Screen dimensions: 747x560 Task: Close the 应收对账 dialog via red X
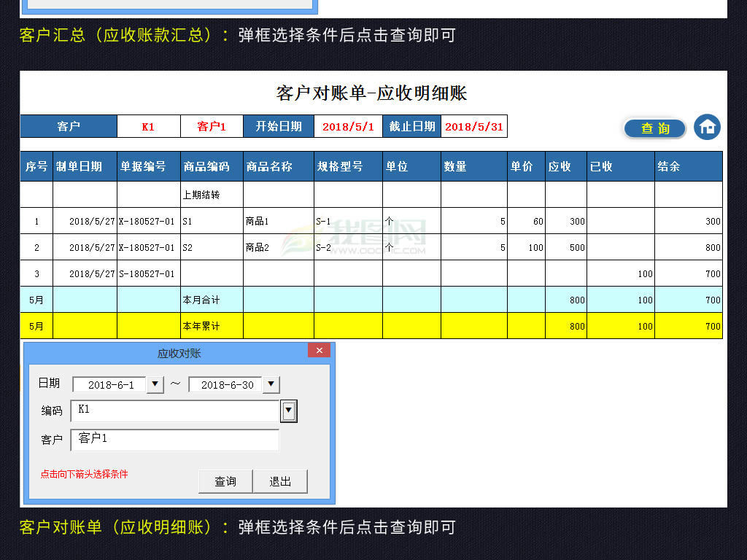pos(319,350)
